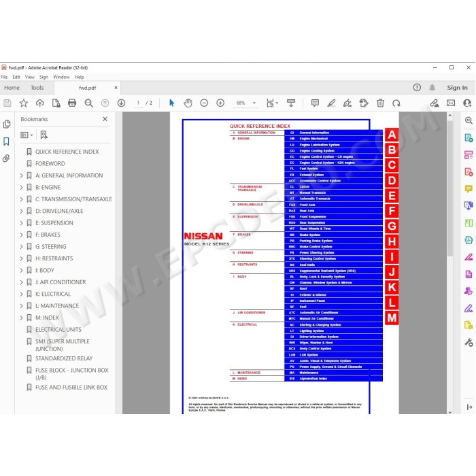
Task: Open the Edit menu
Action: pos(16,77)
